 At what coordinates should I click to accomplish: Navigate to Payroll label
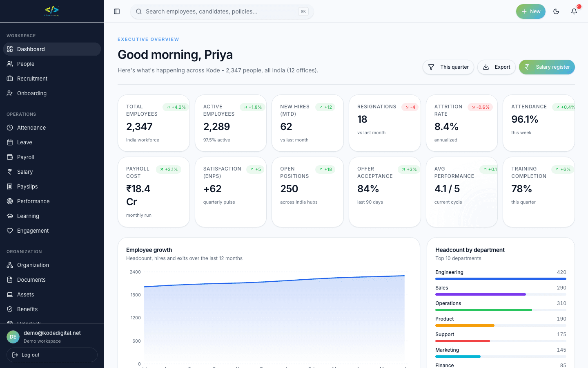tap(26, 157)
